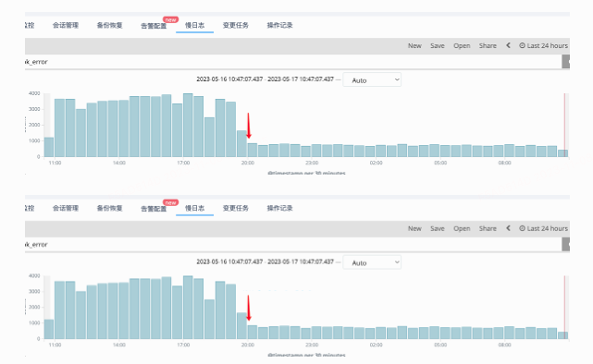The image size is (593, 364).
Task: Click Save in the lower panel toolbar
Action: pyautogui.click(x=438, y=228)
